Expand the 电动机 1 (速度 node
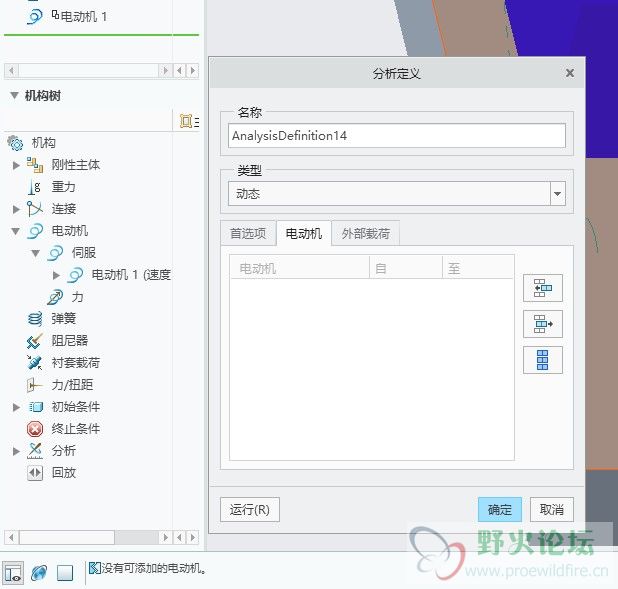Viewport: 618px width, 589px height. tap(56, 275)
